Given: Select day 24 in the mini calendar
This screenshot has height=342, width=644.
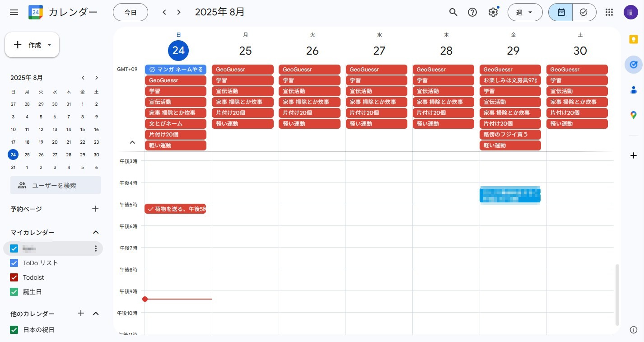Looking at the screenshot, I should tap(13, 155).
